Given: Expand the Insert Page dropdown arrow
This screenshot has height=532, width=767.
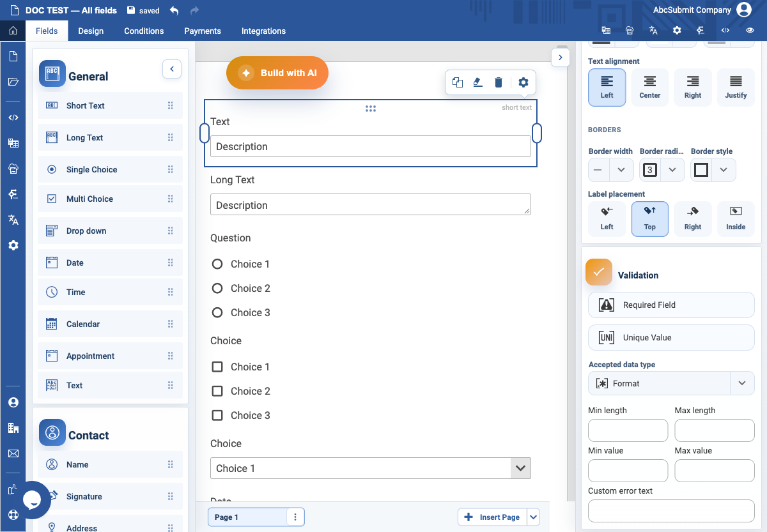Looking at the screenshot, I should pyautogui.click(x=534, y=517).
